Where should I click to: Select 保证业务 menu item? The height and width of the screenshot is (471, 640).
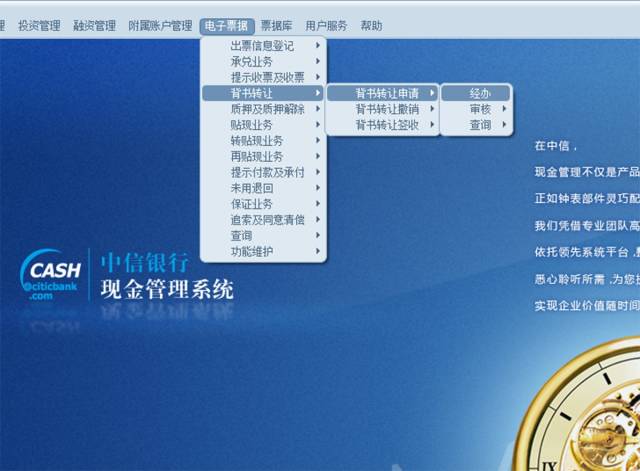263,204
